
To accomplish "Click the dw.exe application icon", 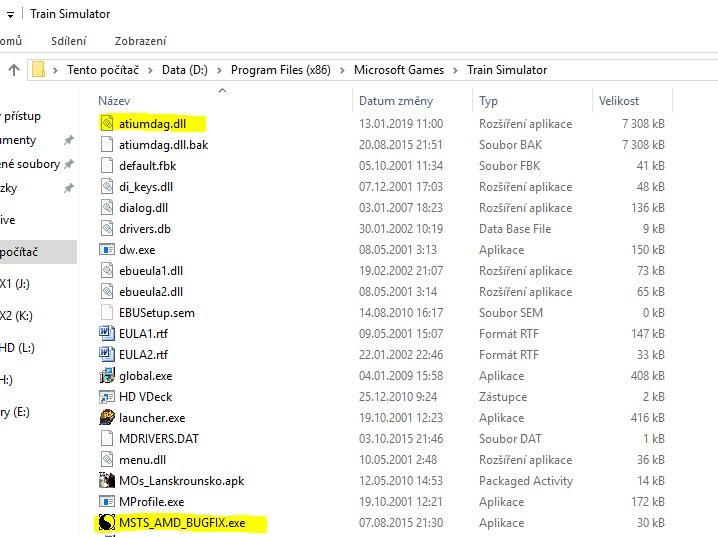I will [x=108, y=250].
